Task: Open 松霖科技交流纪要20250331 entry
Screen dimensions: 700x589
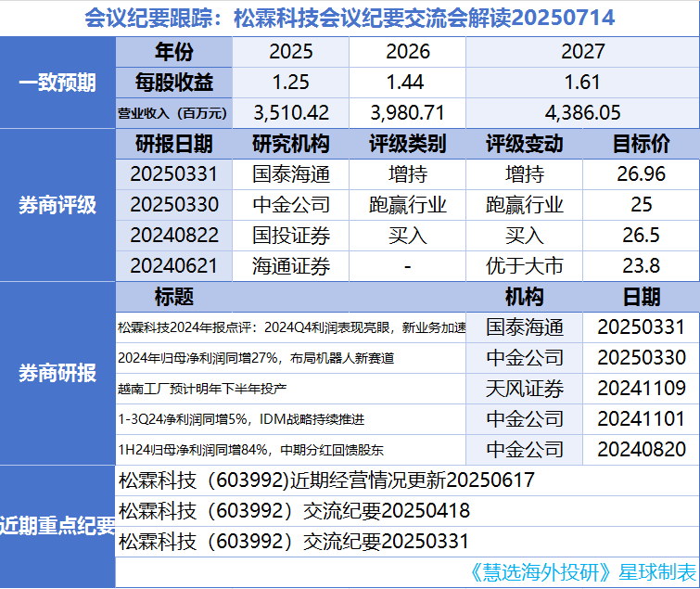Action: coord(407,542)
